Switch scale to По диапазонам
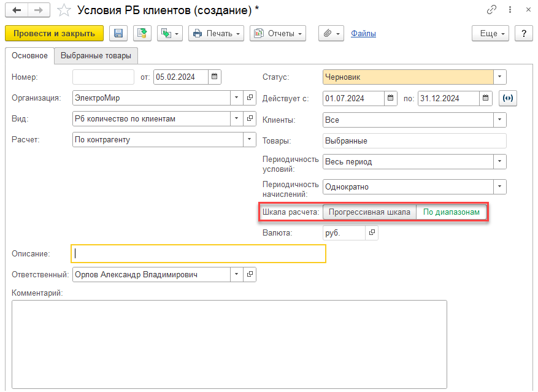This screenshot has width=538, height=392. tap(452, 212)
